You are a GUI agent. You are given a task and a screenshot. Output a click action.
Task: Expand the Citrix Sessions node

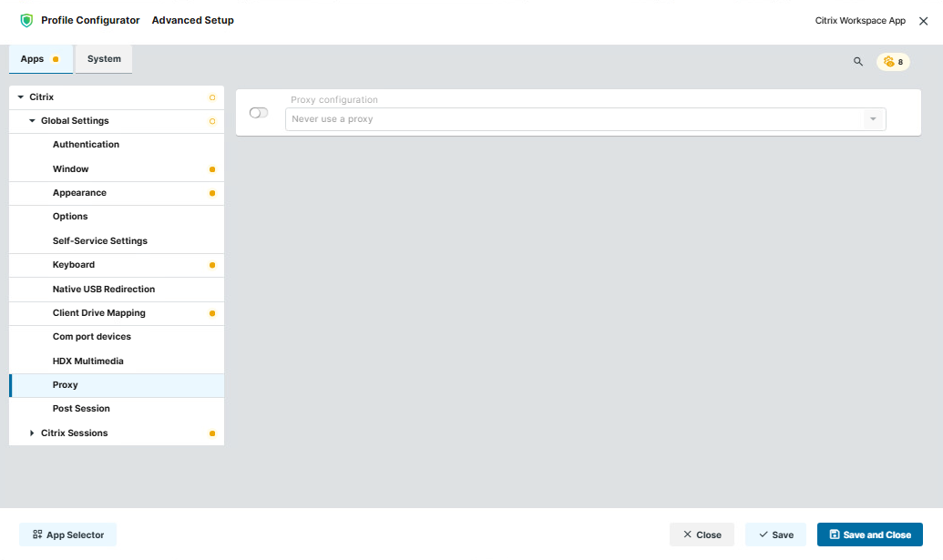click(x=32, y=433)
